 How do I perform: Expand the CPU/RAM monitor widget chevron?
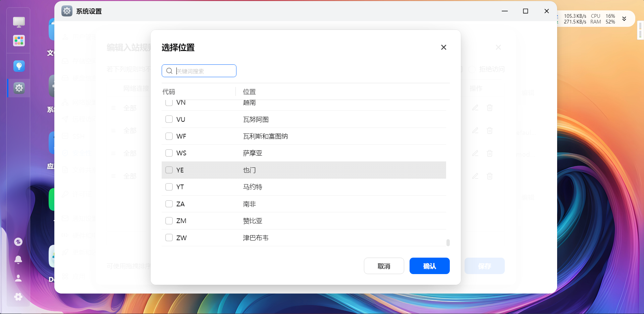click(624, 19)
